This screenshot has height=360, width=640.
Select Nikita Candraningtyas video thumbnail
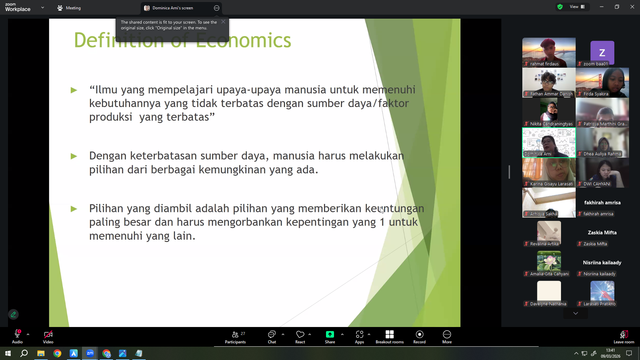[549, 113]
